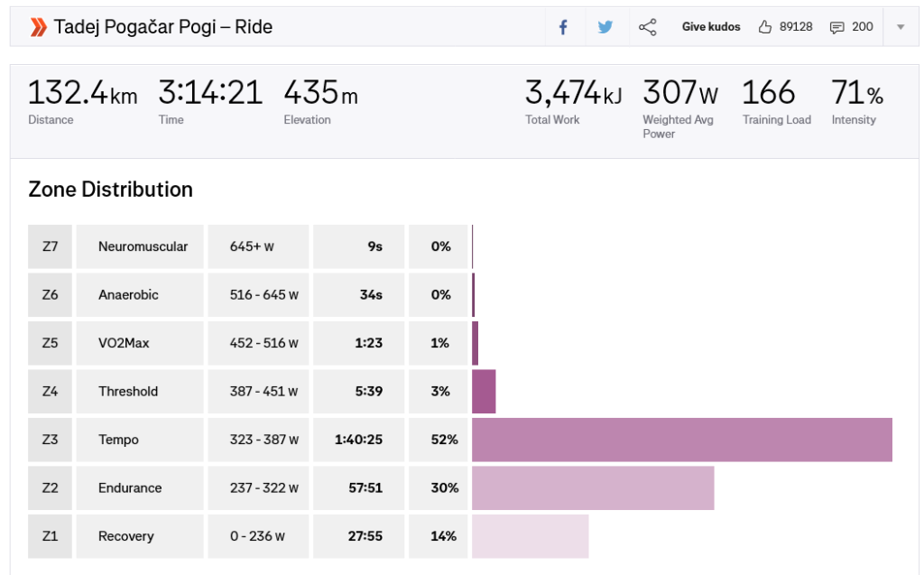924x575 pixels.
Task: Click the Z4 Threshold bar
Action: (x=484, y=391)
